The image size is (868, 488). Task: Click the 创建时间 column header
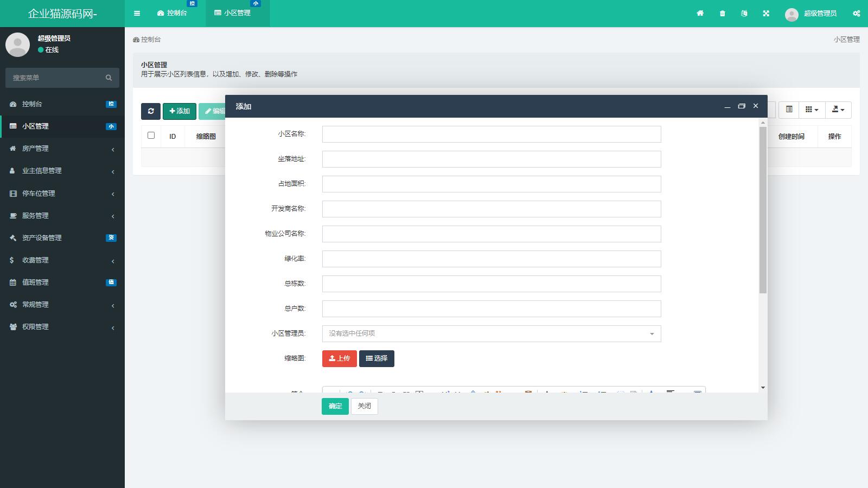792,137
